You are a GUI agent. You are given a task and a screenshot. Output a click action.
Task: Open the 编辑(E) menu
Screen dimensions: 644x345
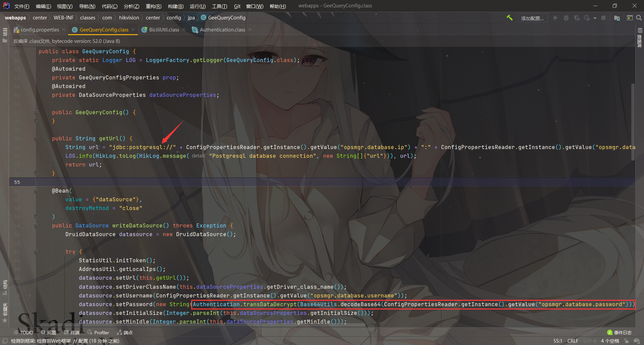[44, 6]
